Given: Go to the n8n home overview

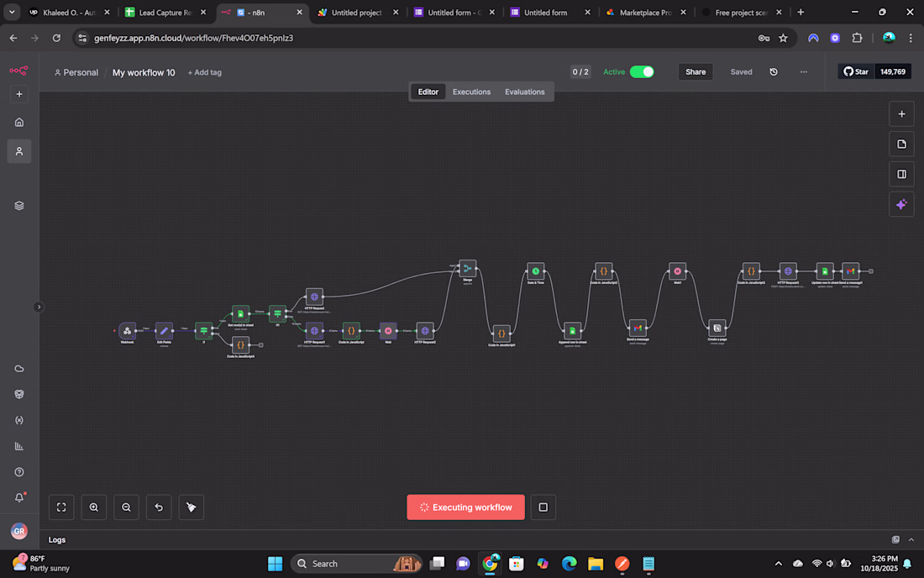Looking at the screenshot, I should tap(19, 123).
